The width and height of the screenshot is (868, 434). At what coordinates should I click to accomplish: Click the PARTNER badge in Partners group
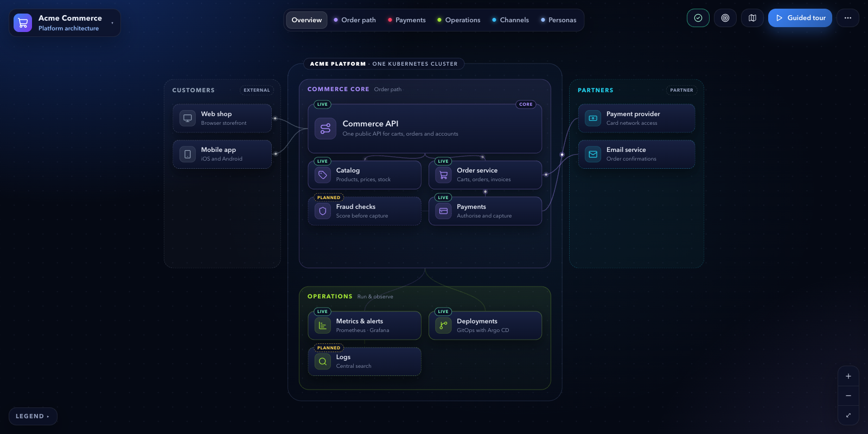(681, 90)
